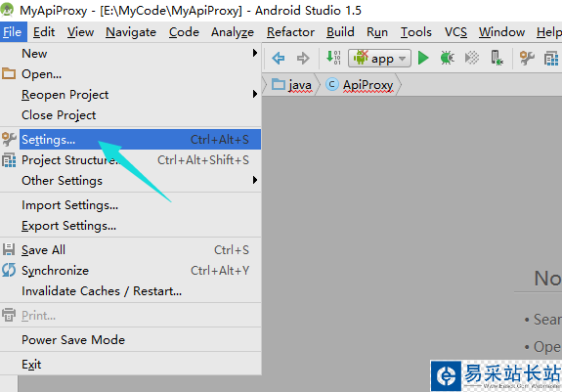
Task: Choose Import Settings... menu entry
Action: coord(130,204)
